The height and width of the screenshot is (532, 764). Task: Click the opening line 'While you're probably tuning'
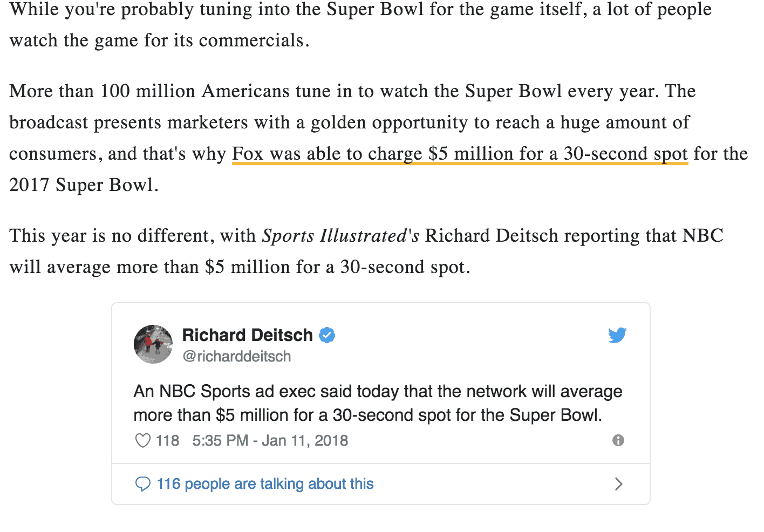click(360, 10)
